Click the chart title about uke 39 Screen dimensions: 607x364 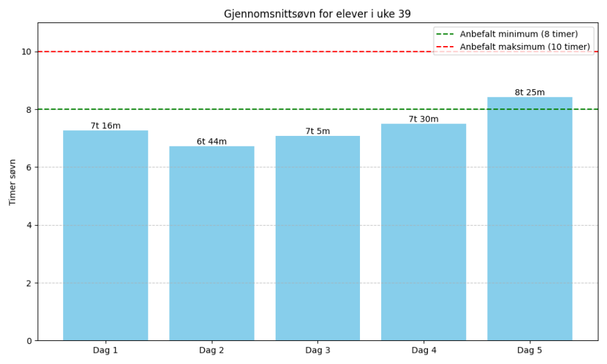coord(317,14)
